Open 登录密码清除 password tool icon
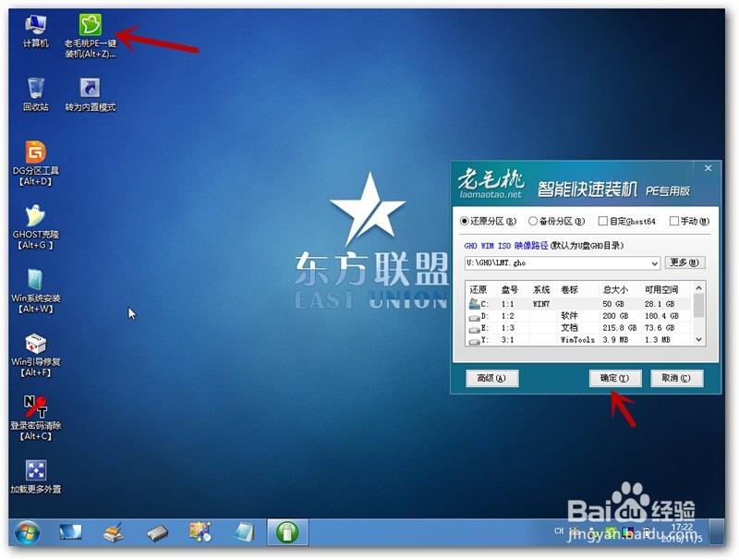The width and height of the screenshot is (739, 560). (x=36, y=418)
